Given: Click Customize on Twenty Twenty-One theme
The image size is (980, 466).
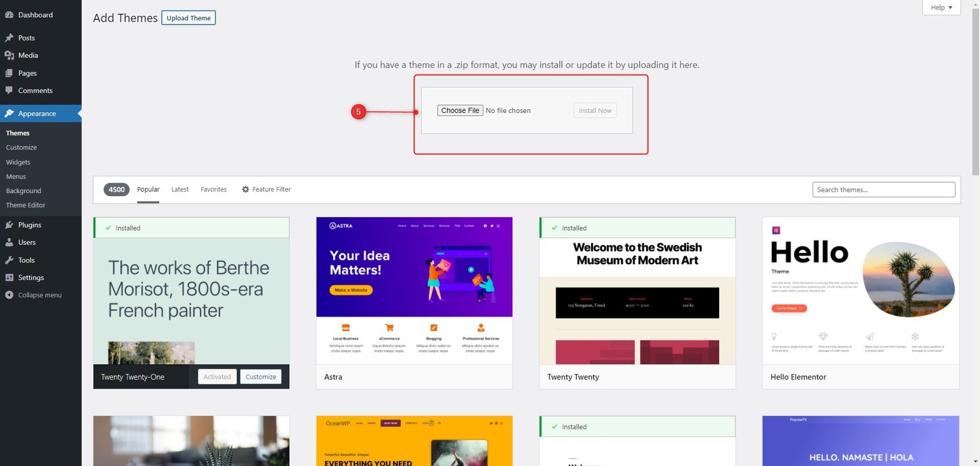Looking at the screenshot, I should click(x=261, y=377).
